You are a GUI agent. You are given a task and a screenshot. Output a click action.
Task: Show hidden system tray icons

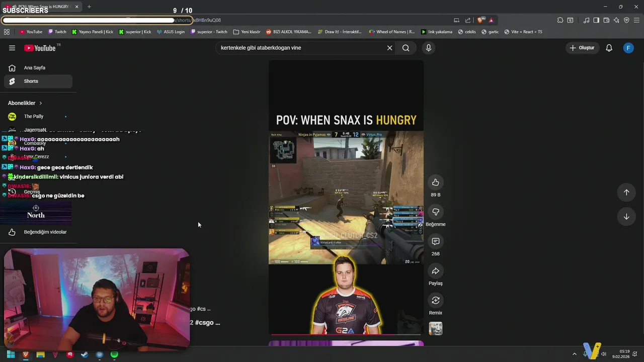pos(575,354)
